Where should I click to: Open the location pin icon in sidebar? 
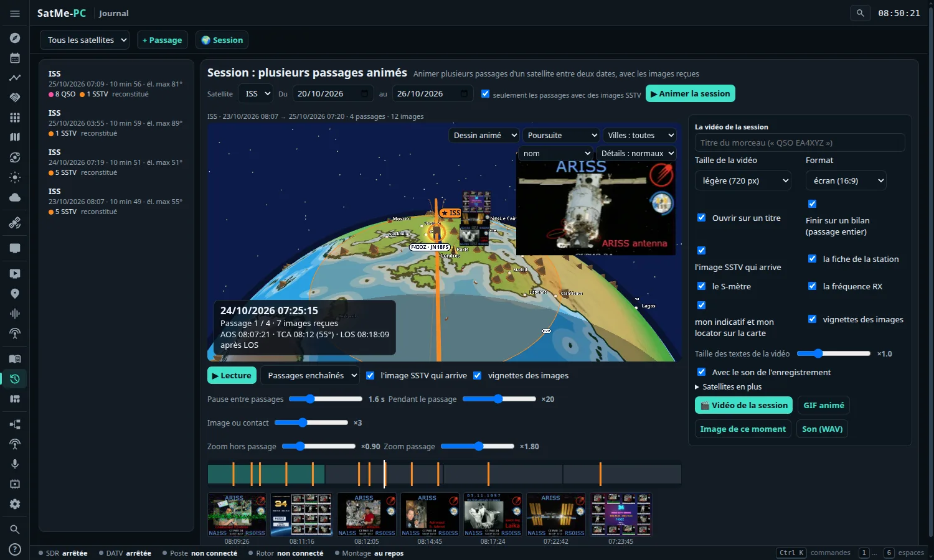tap(15, 294)
